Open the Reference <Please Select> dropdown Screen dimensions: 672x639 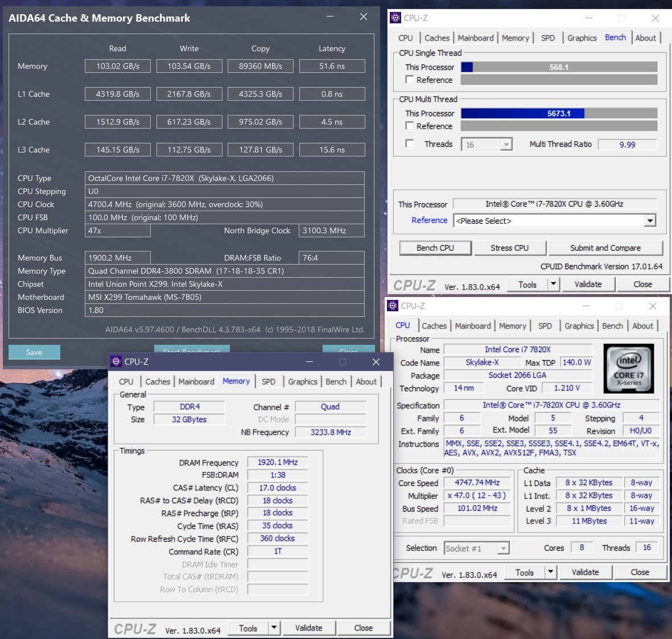(555, 221)
